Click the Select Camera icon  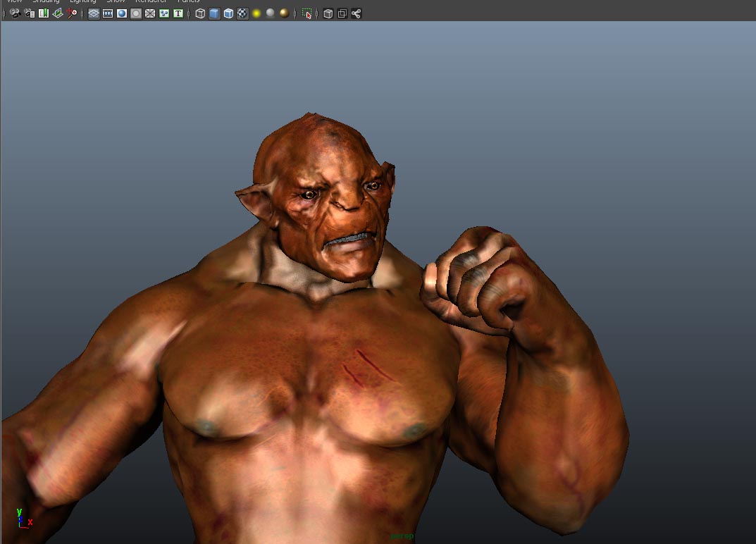tap(15, 13)
